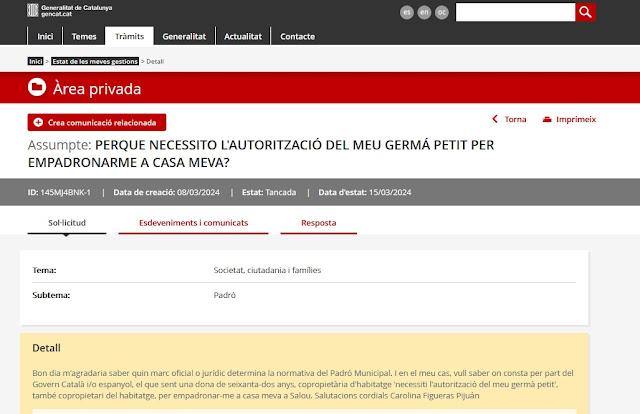Click the Àrea privada heading

97,89
